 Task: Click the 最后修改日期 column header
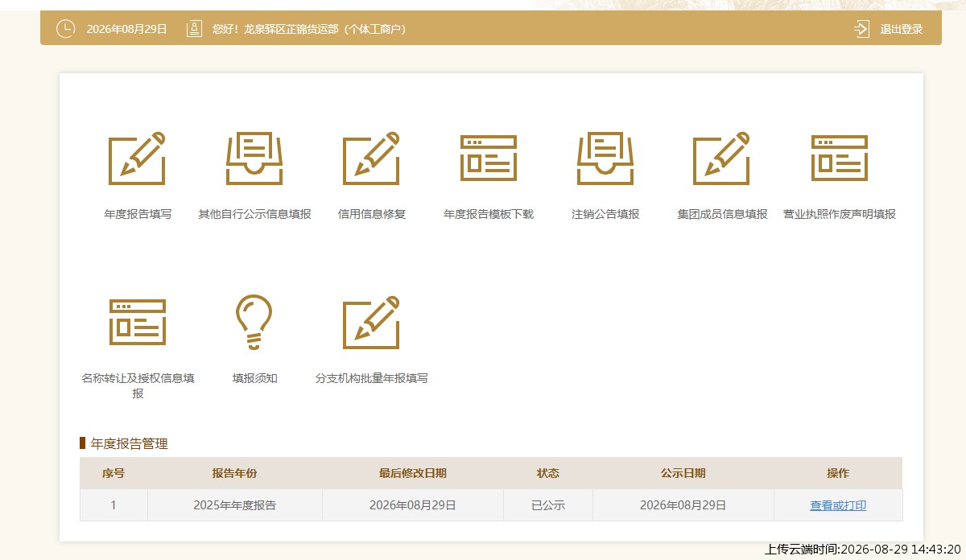tap(413, 473)
